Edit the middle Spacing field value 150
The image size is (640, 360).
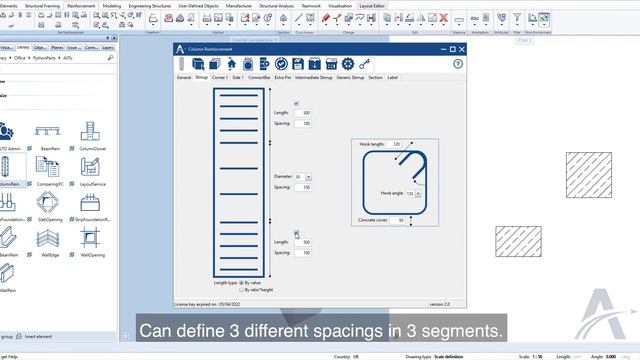(x=303, y=187)
